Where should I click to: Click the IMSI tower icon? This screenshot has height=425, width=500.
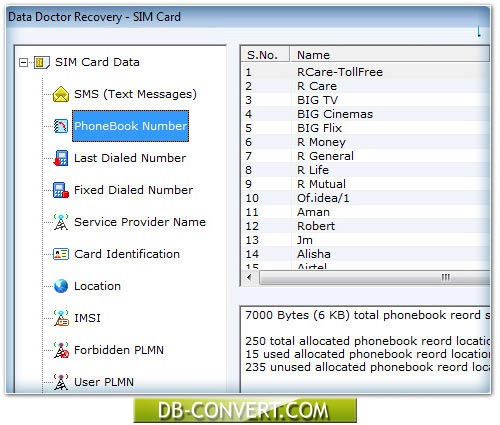coord(61,318)
